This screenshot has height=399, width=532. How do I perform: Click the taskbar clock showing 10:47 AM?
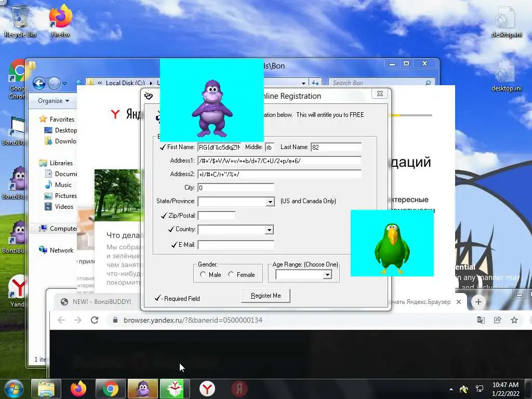click(505, 389)
